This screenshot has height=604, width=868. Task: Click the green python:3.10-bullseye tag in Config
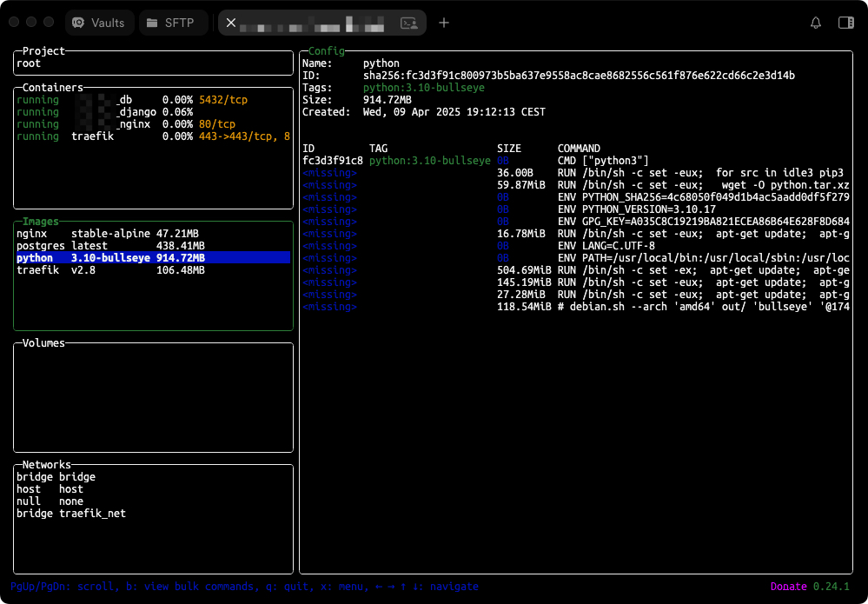423,88
